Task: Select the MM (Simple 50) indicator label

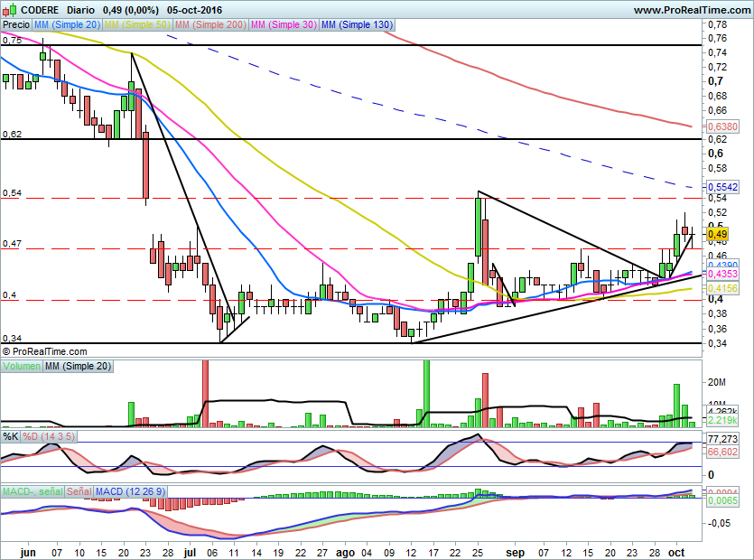Action: point(137,25)
